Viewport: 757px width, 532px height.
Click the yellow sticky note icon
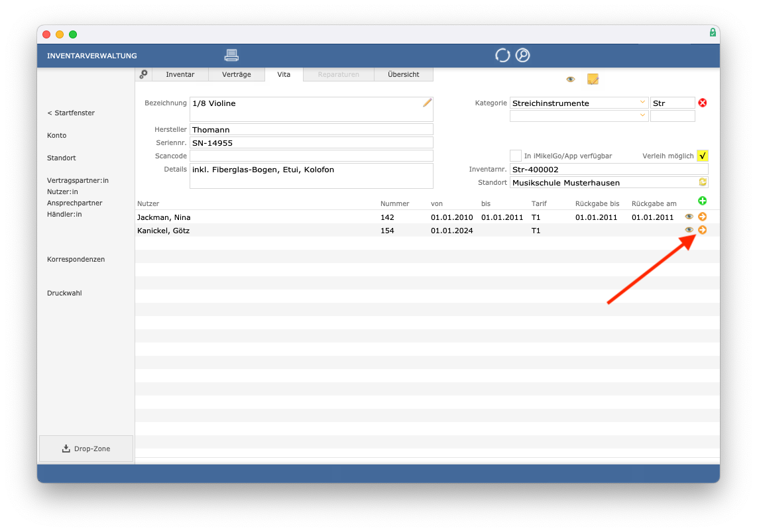[x=593, y=79]
